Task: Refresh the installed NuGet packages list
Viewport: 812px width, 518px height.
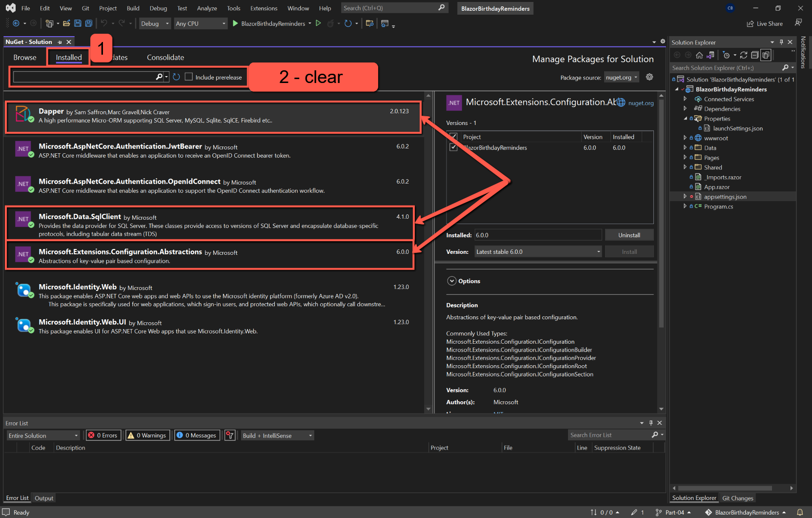Action: 176,77
